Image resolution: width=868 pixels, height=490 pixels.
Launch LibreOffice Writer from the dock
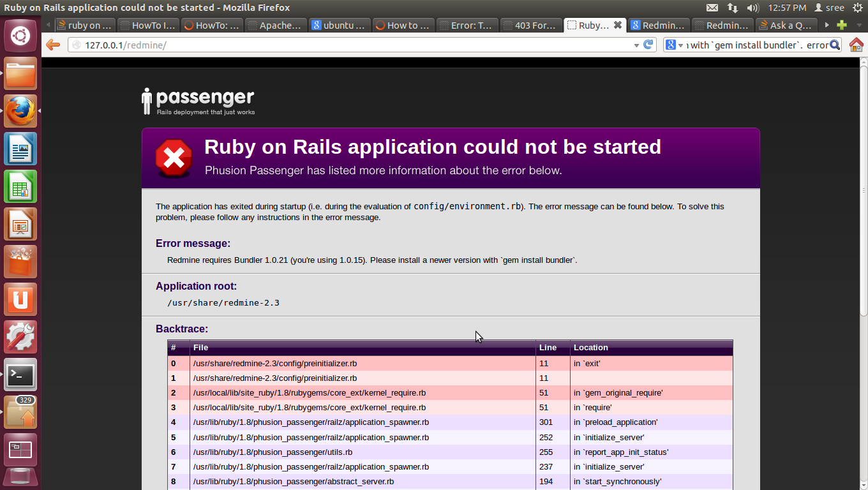21,149
